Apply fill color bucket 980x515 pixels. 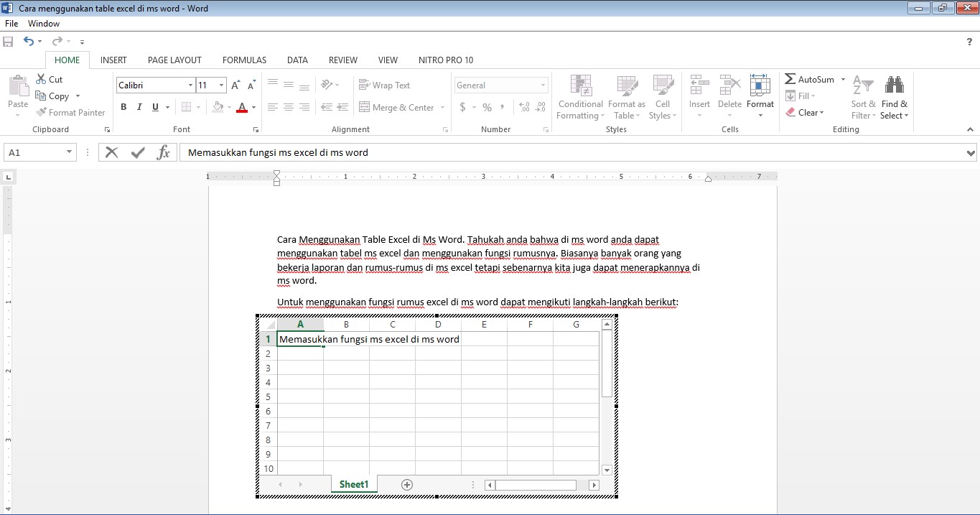pos(218,107)
